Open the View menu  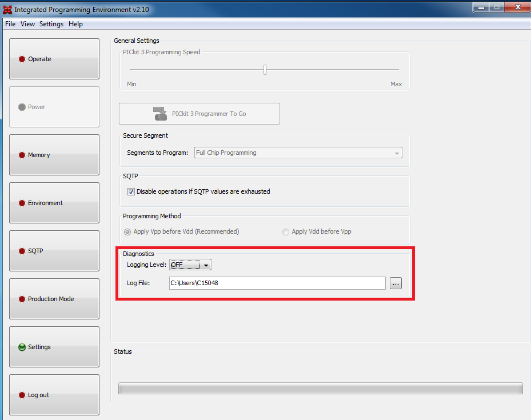pyautogui.click(x=27, y=24)
